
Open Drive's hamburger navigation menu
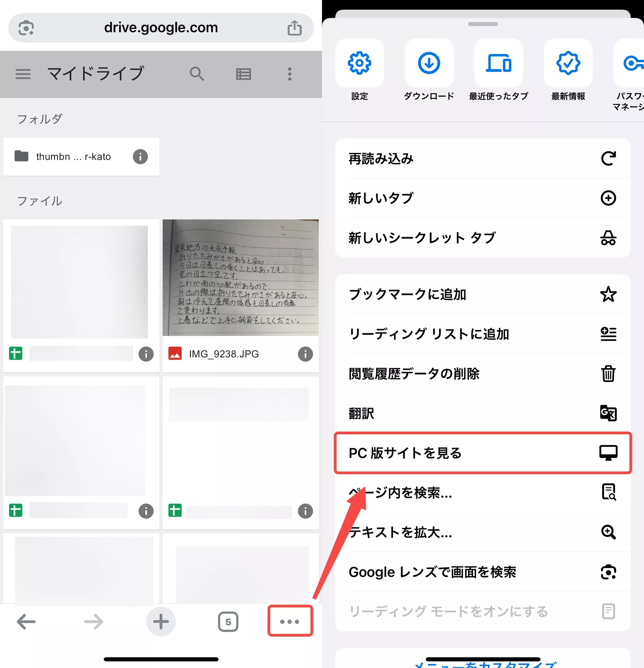coord(23,74)
